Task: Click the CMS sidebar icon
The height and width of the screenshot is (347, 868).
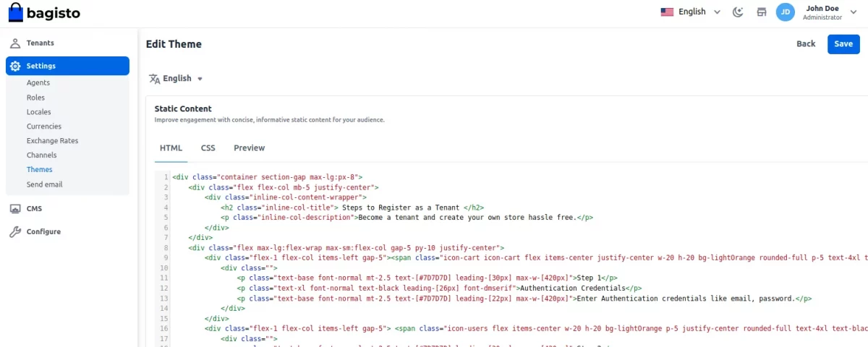Action: [15, 209]
